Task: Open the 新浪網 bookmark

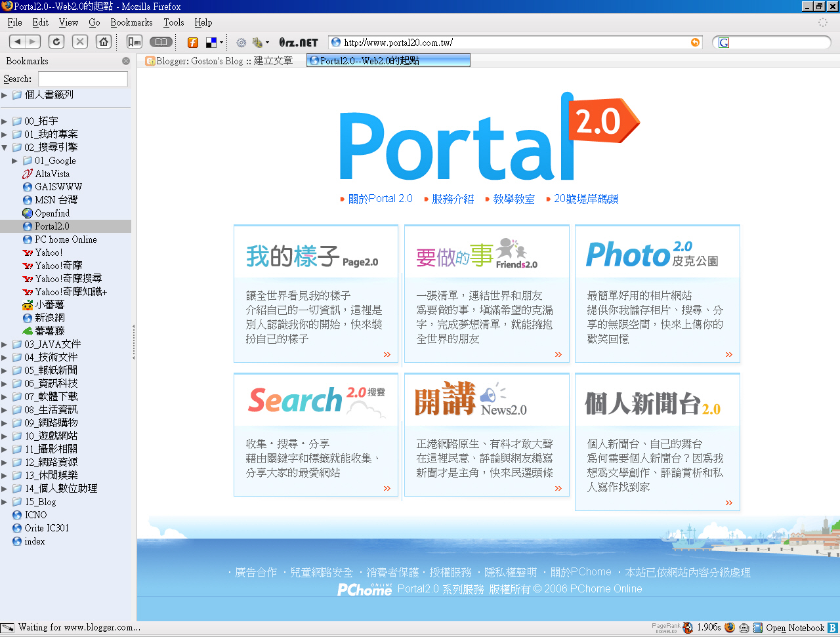Action: (49, 318)
